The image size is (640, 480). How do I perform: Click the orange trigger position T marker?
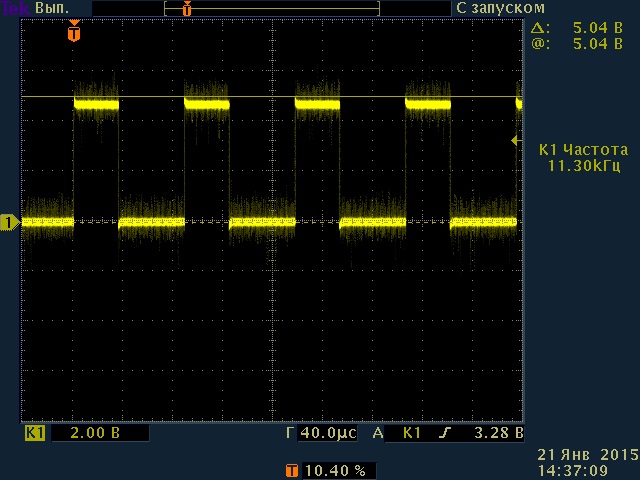(x=74, y=33)
